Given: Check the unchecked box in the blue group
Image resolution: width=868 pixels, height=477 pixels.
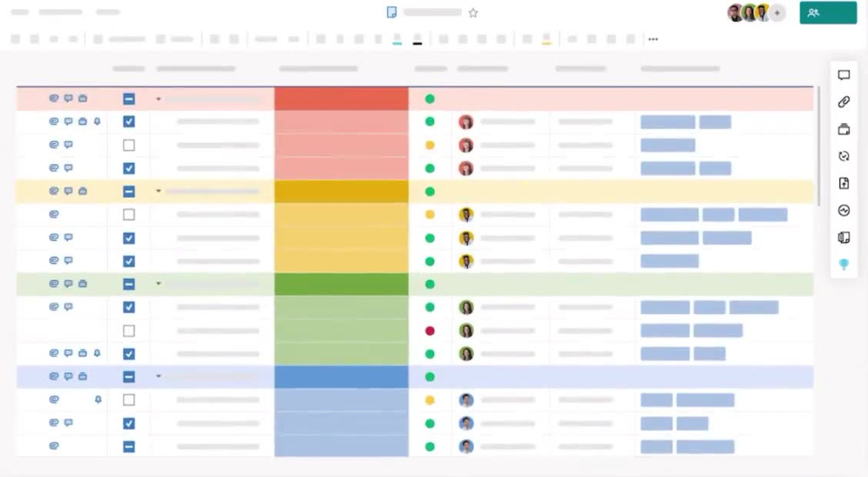Looking at the screenshot, I should point(129,400).
